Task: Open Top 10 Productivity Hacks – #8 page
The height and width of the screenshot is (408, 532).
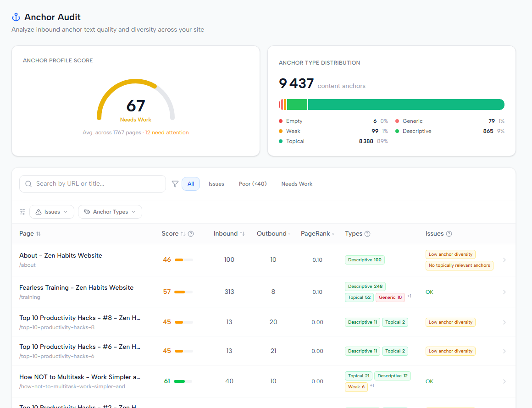Action: [x=80, y=318]
